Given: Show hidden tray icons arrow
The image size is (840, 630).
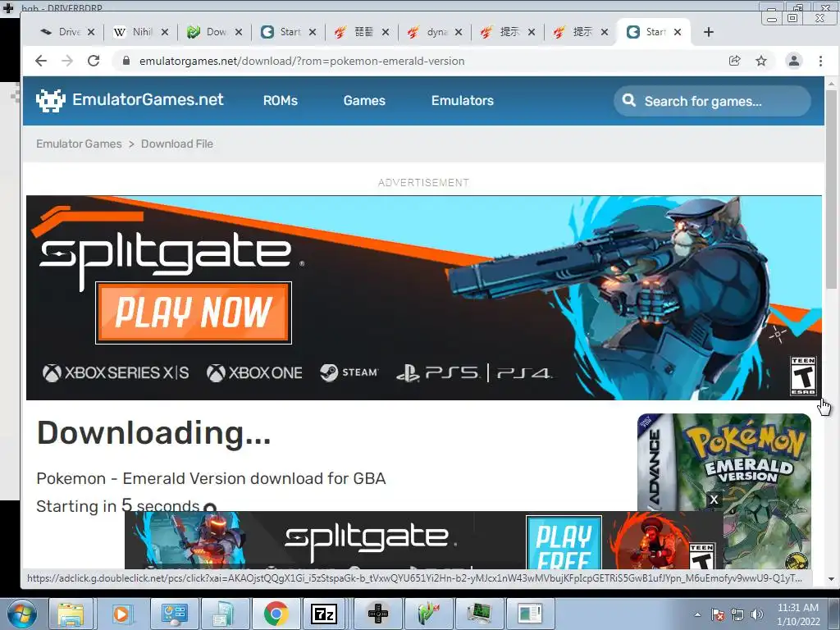Looking at the screenshot, I should pyautogui.click(x=697, y=614).
